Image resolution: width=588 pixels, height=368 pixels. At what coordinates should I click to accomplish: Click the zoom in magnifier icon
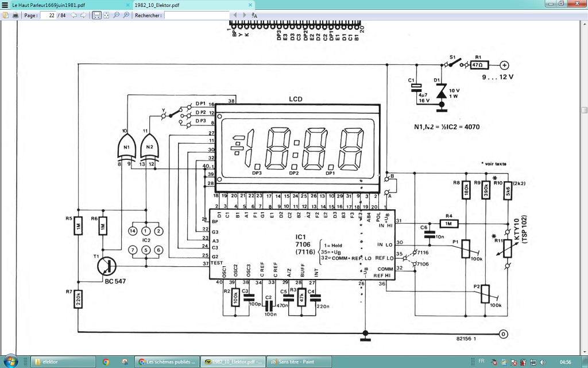pos(126,16)
